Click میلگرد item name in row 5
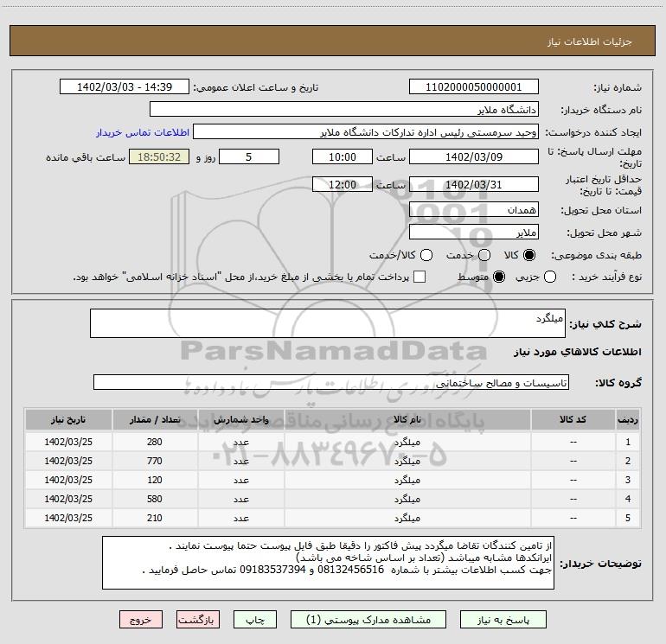The width and height of the screenshot is (666, 644). (x=407, y=519)
